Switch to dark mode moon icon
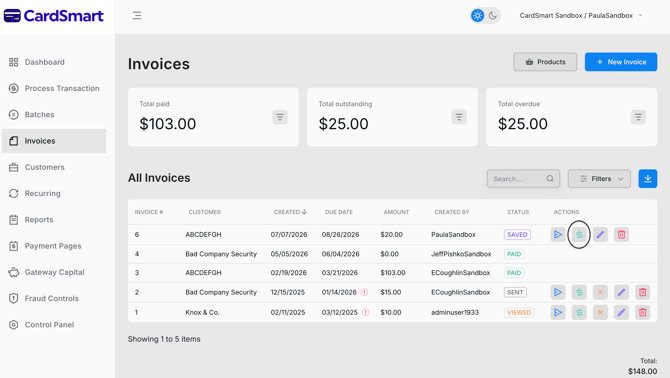670x378 pixels. pyautogui.click(x=493, y=16)
